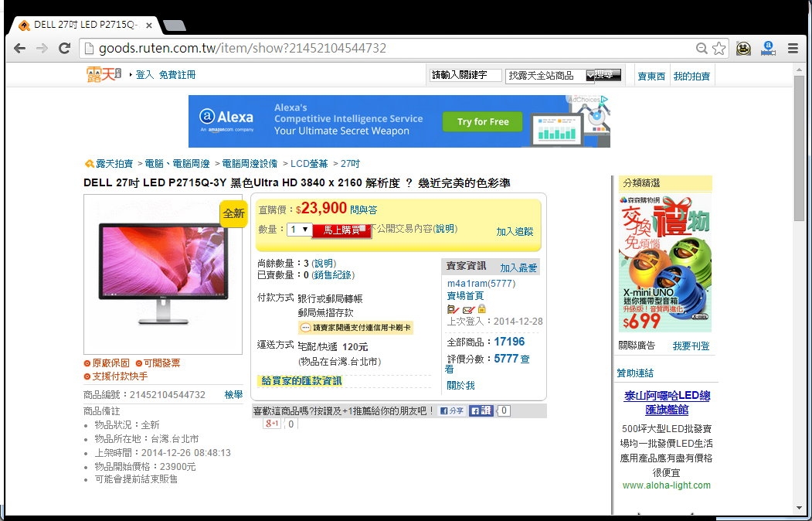Click 說明 next to 尚餘數量
This screenshot has width=812, height=521.
(x=324, y=264)
